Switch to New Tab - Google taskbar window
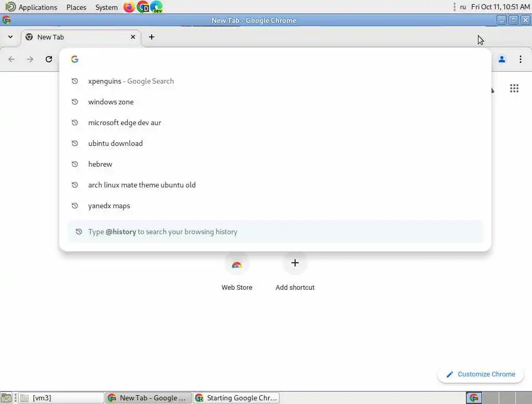This screenshot has width=532, height=404. coord(149,398)
